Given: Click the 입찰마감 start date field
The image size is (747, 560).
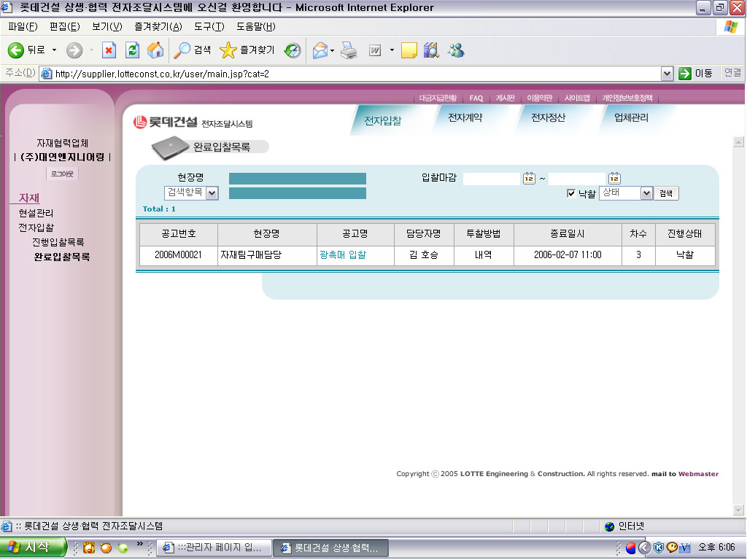Looking at the screenshot, I should coord(492,179).
